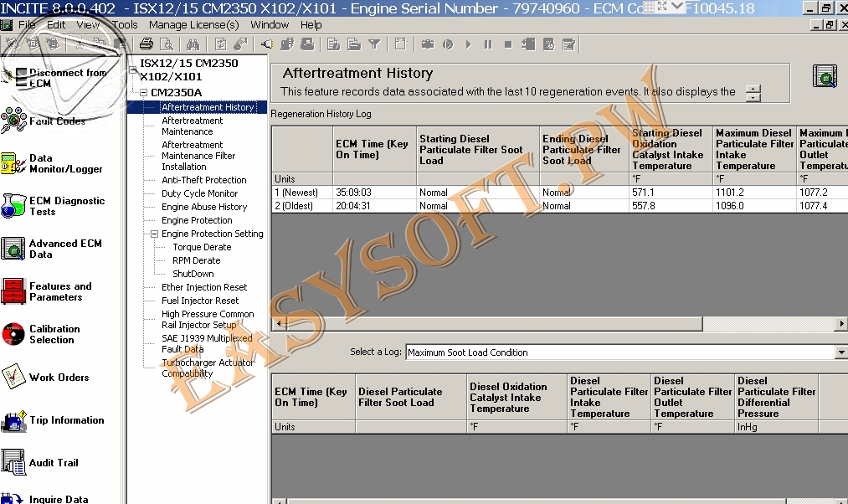
Task: Open Print Preview from the toolbar
Action: pos(167,44)
